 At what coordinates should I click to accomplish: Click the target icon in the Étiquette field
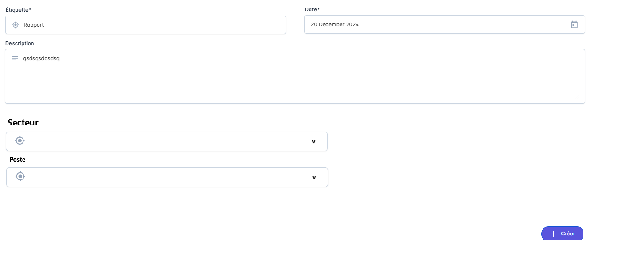pos(16,25)
